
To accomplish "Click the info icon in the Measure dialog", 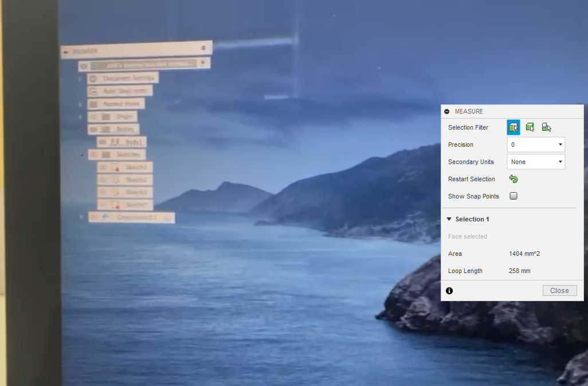I will [x=449, y=291].
